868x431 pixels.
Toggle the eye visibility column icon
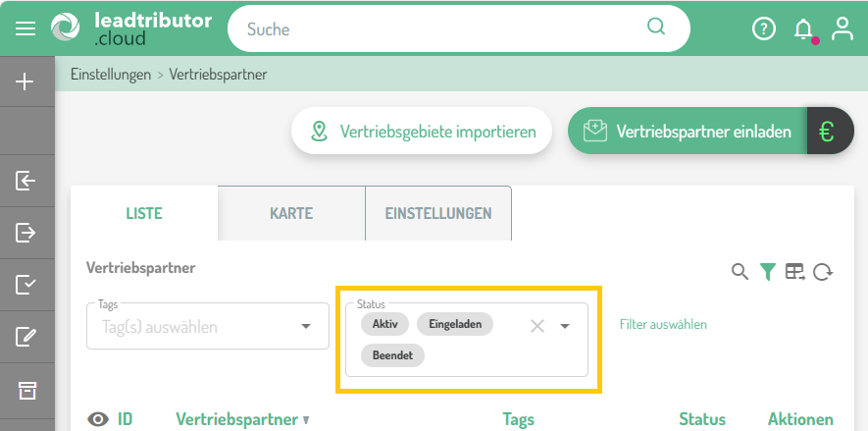[98, 419]
